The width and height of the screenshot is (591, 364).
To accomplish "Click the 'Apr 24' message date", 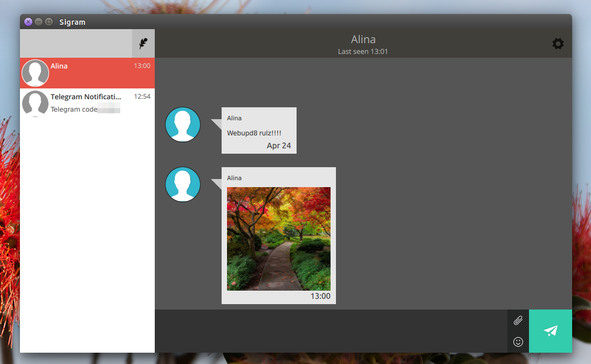I will click(279, 146).
